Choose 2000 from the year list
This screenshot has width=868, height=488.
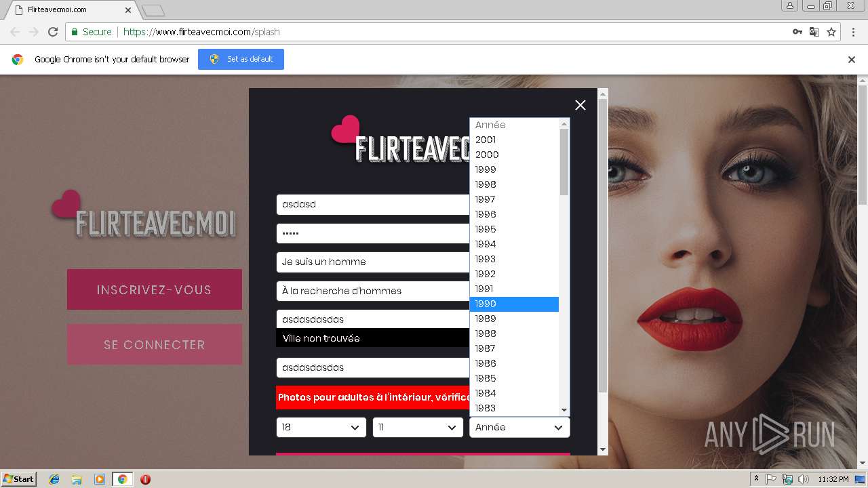tap(514, 155)
